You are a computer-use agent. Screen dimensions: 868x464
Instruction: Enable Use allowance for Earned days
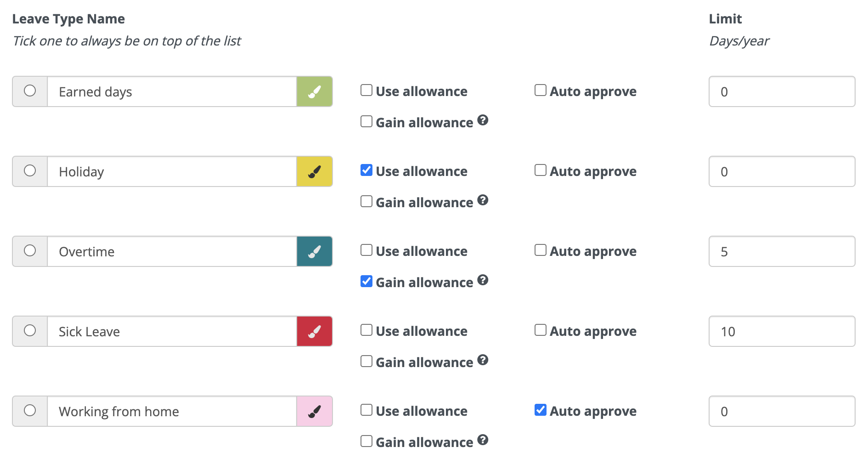coord(366,91)
